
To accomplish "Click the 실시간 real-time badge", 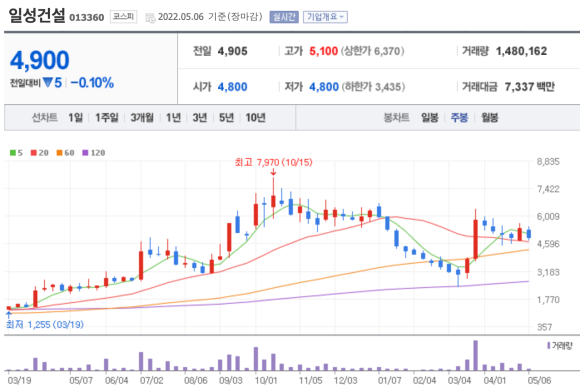I will (284, 17).
